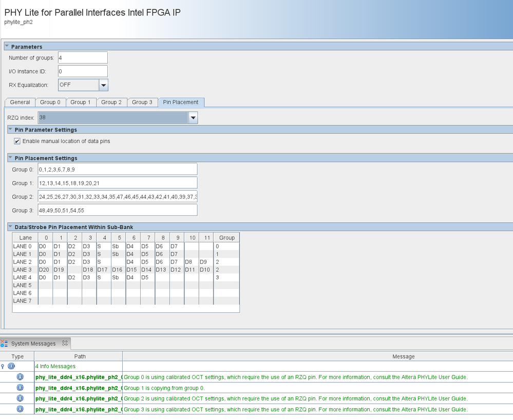
Task: Open the Group 0 tab
Action: tap(50, 102)
